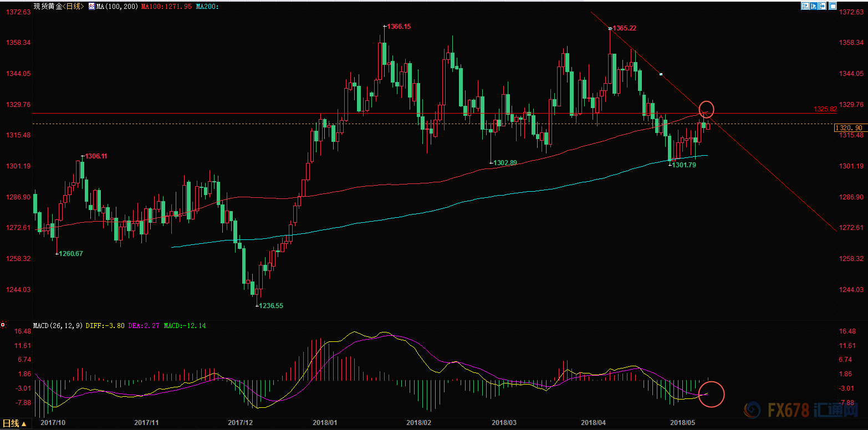Click the 2018/03 date label
The image size is (868, 430).
click(504, 422)
